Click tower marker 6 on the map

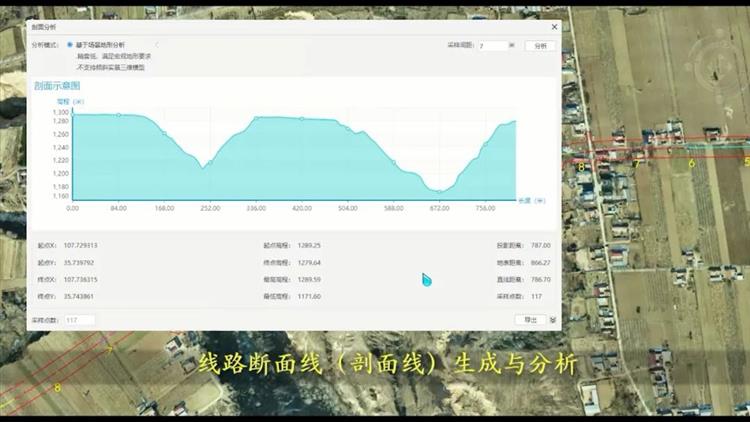click(691, 162)
